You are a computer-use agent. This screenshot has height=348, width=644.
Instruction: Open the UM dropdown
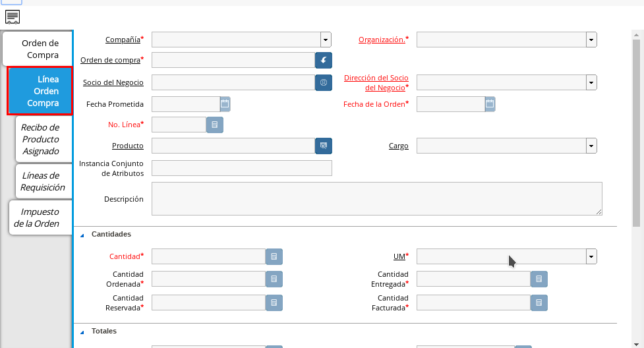click(x=591, y=256)
